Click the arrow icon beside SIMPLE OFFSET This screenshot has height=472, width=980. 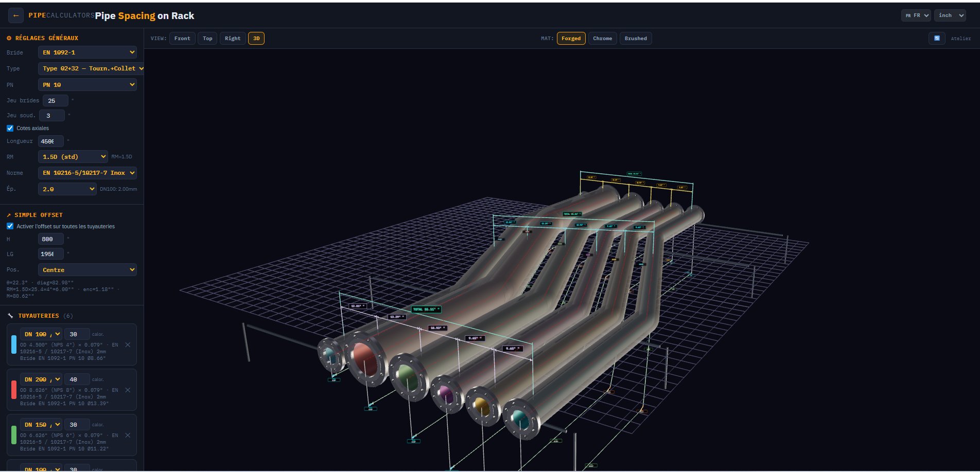(x=8, y=214)
